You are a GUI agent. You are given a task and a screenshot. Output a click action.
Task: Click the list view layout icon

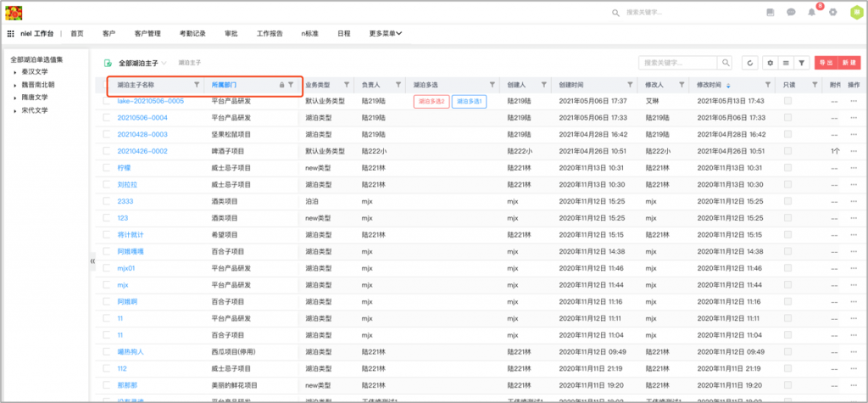pyautogui.click(x=786, y=63)
